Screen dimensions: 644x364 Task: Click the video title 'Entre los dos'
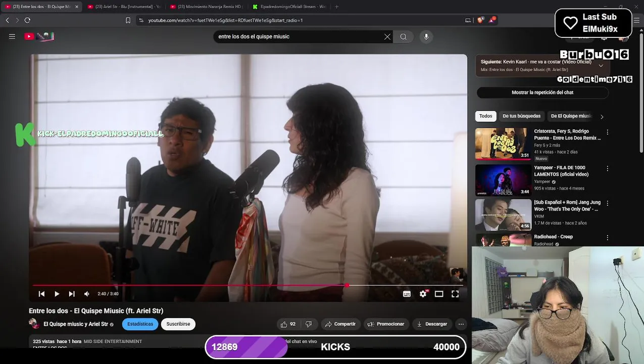click(x=96, y=311)
